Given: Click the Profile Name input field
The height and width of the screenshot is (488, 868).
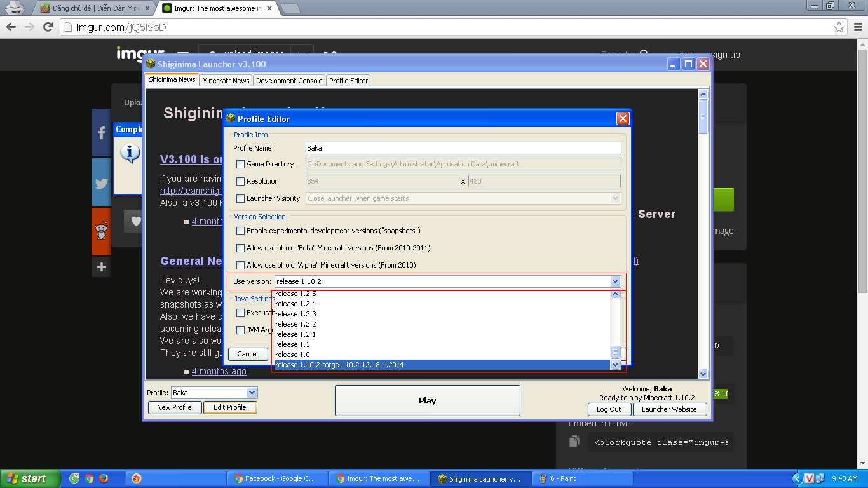Looking at the screenshot, I should pos(463,148).
